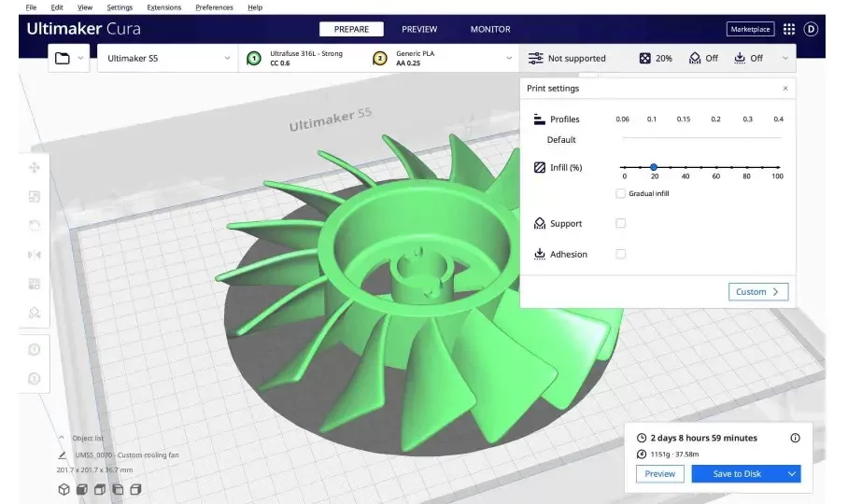Select the Rotate tool

click(34, 226)
